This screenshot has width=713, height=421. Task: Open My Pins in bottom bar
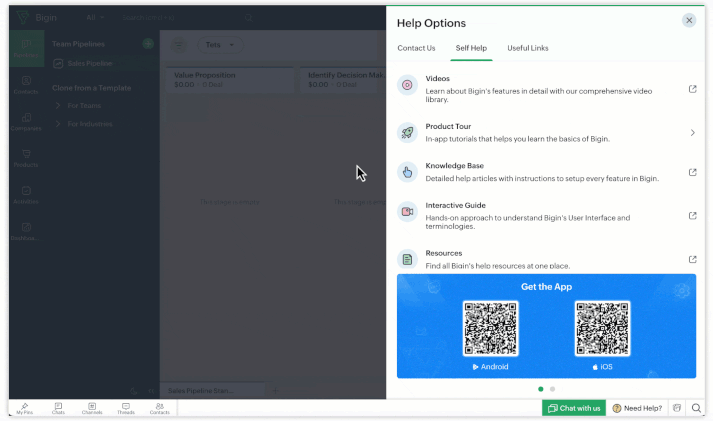coord(25,408)
